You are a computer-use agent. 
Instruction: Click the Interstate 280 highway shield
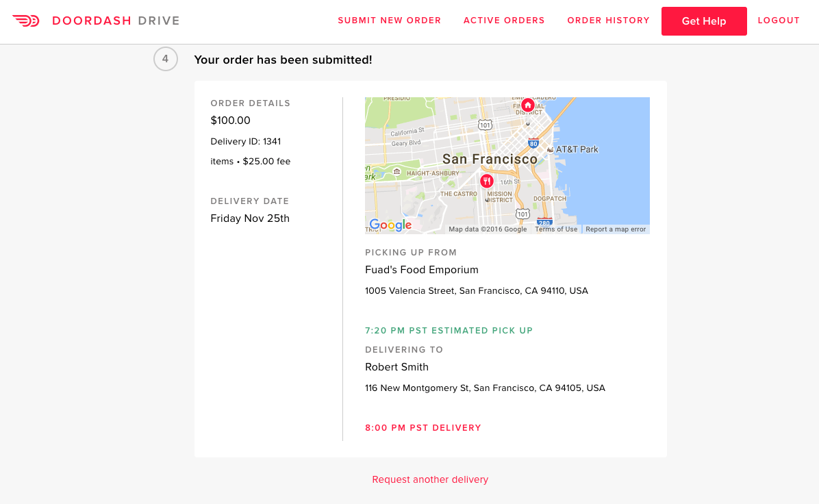pos(544,222)
